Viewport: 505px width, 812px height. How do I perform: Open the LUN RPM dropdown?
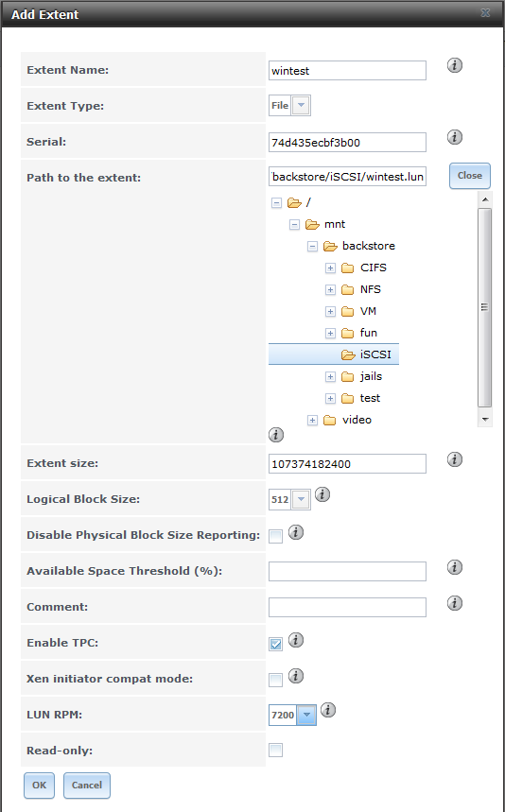(x=306, y=716)
